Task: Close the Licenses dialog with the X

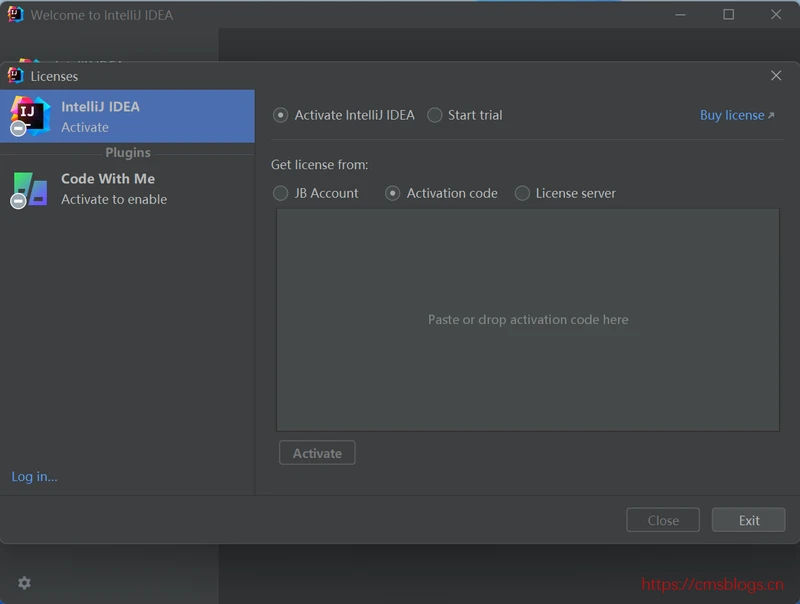Action: point(776,76)
